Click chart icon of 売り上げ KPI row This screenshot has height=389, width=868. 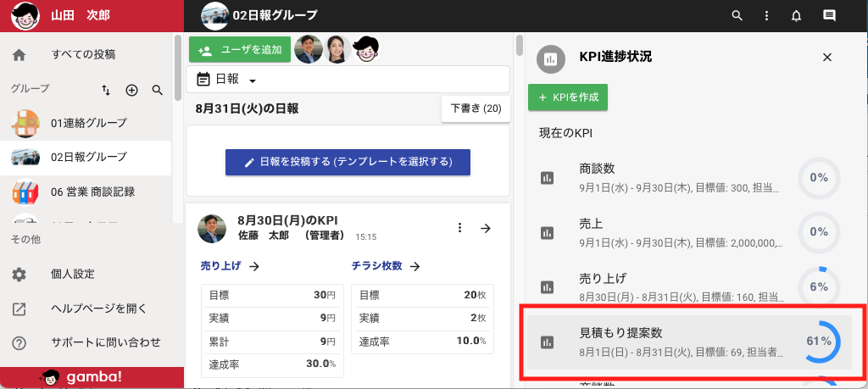pyautogui.click(x=547, y=287)
